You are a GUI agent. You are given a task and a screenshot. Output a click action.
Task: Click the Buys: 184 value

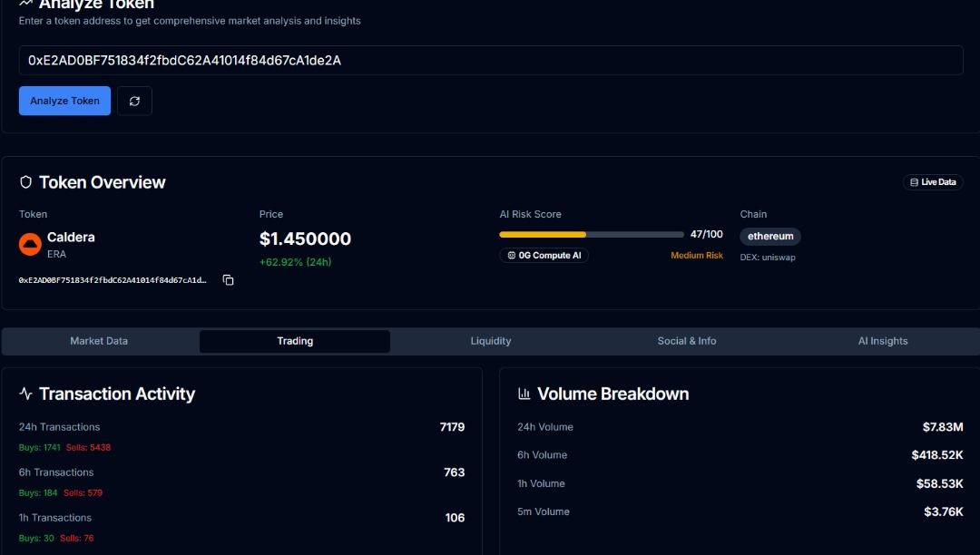coord(37,493)
